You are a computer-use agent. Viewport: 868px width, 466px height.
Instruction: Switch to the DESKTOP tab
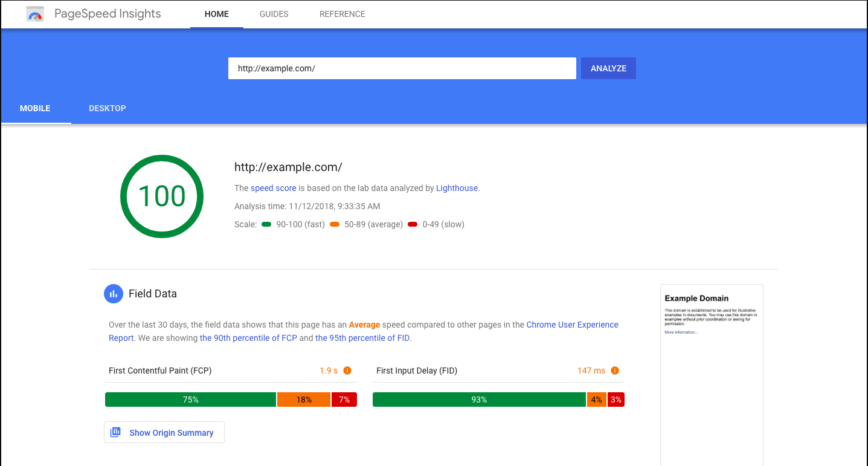tap(108, 108)
